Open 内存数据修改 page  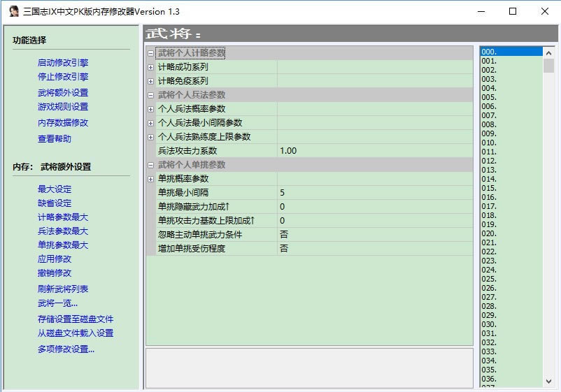[63, 123]
